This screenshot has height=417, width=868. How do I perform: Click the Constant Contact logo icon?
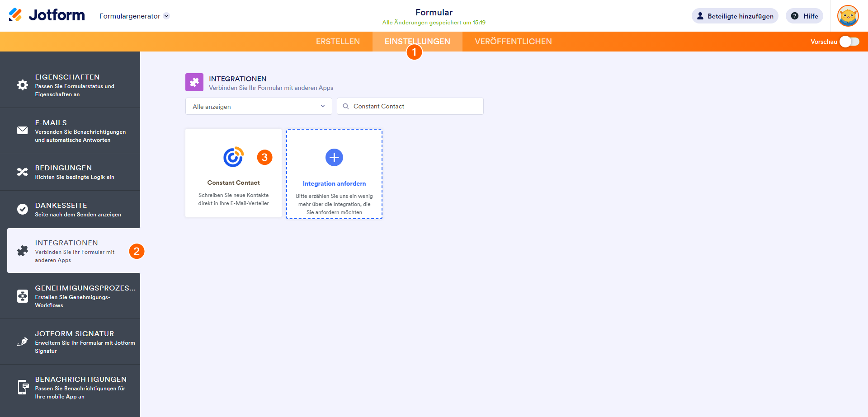click(233, 157)
